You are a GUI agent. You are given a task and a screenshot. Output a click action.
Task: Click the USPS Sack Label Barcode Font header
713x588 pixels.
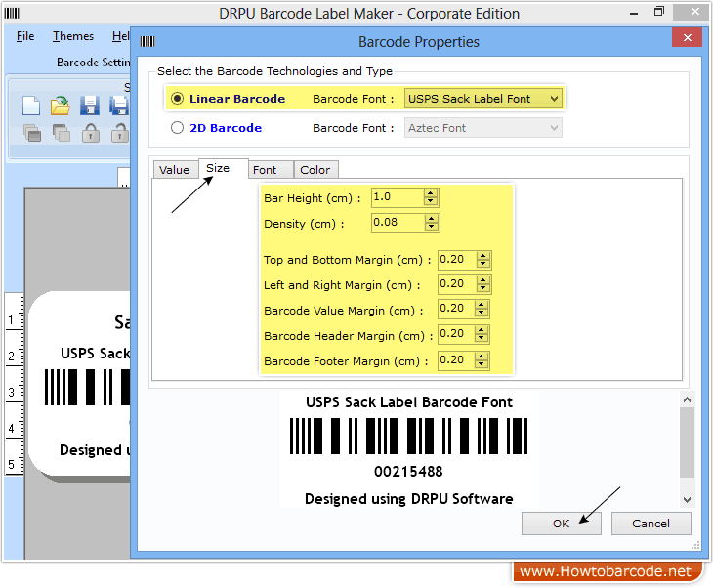point(409,402)
